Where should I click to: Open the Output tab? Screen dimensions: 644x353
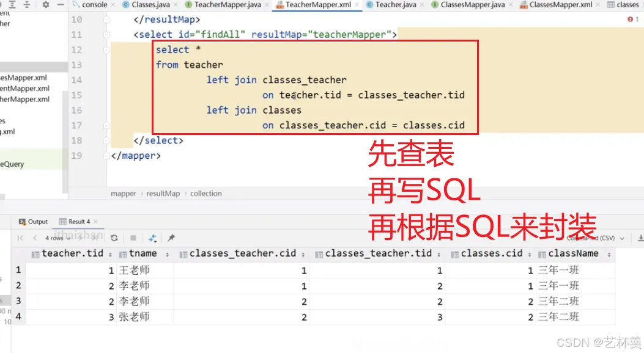[33, 222]
